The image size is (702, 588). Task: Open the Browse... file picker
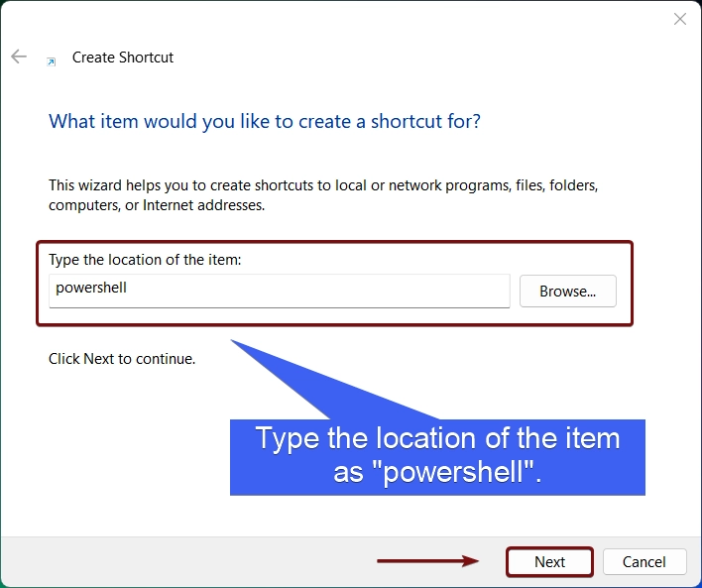coord(568,292)
